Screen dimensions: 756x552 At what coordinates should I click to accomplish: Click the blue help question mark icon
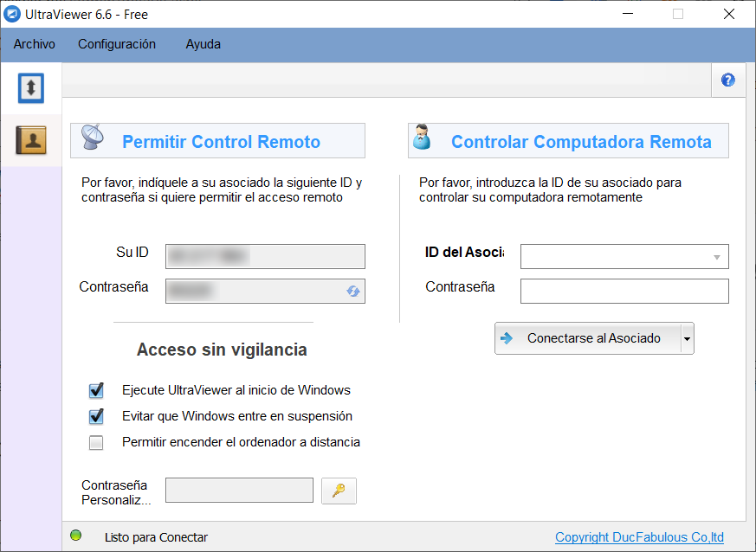(x=728, y=80)
